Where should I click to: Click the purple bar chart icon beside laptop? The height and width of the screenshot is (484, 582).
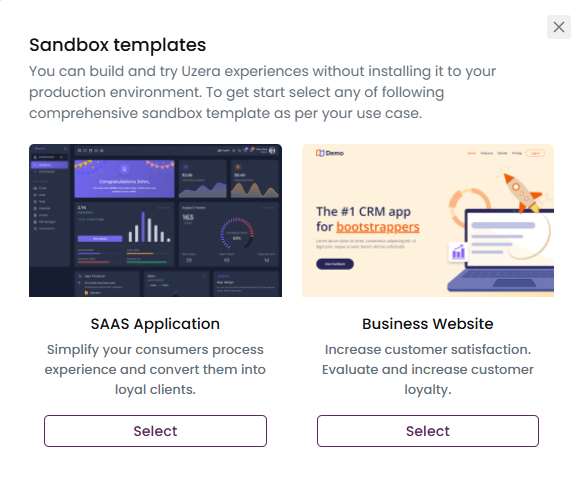(x=458, y=253)
